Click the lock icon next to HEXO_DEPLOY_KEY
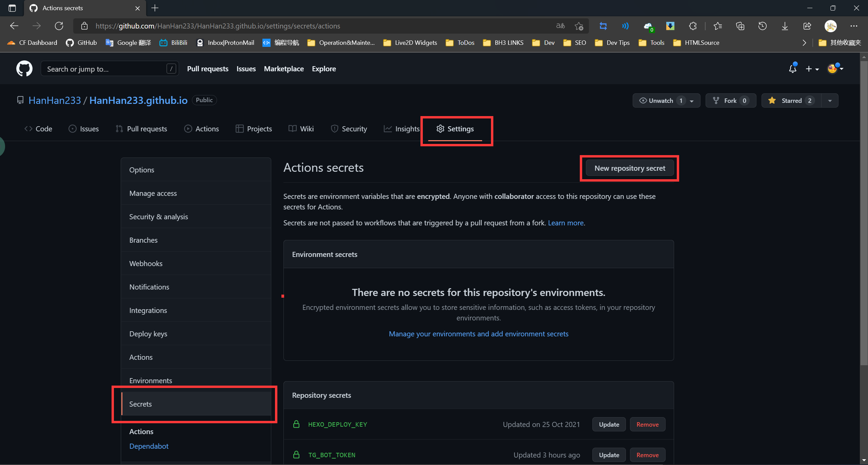Screen dimensions: 868x465 point(295,424)
